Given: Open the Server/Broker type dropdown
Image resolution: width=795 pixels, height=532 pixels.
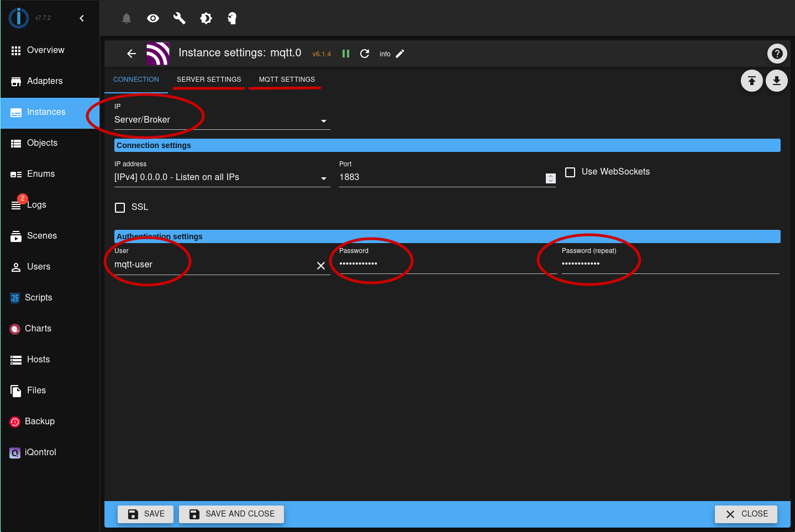Looking at the screenshot, I should pyautogui.click(x=324, y=121).
